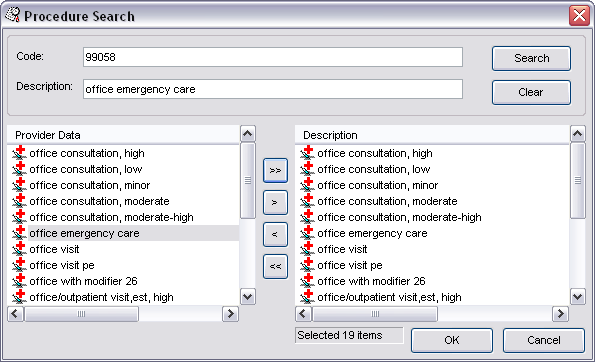The image size is (595, 362).
Task: Move selected item left with < button
Action: (275, 234)
